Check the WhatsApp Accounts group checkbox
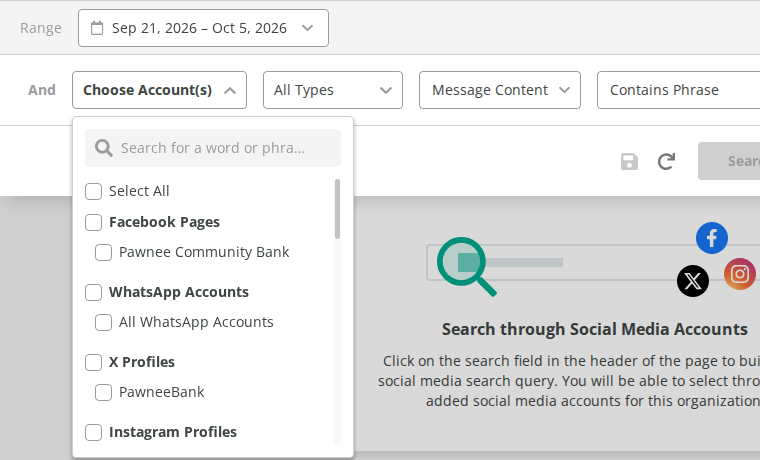Image resolution: width=760 pixels, height=460 pixels. 94,292
